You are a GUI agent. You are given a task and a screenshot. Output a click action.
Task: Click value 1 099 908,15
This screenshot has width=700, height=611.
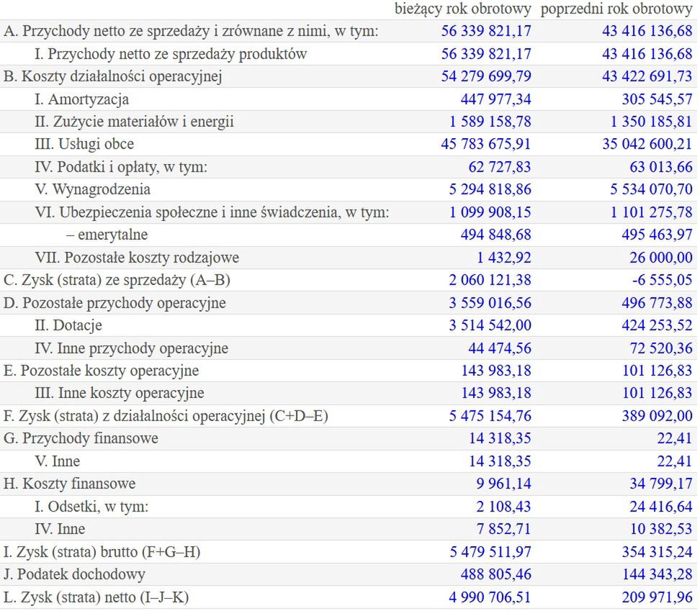(x=490, y=212)
